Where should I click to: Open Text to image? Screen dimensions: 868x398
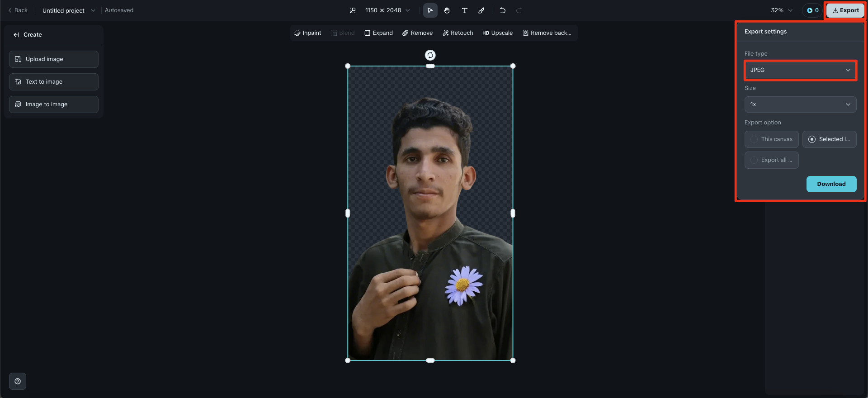(54, 82)
